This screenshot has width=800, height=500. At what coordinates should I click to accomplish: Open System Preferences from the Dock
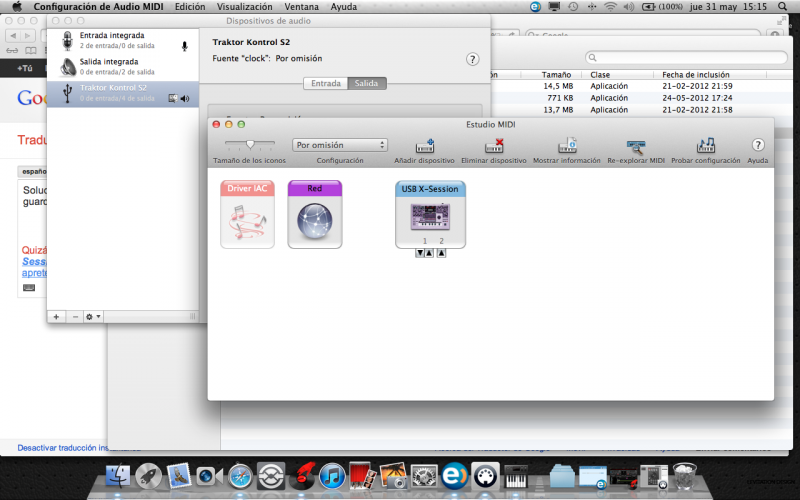pos(424,477)
